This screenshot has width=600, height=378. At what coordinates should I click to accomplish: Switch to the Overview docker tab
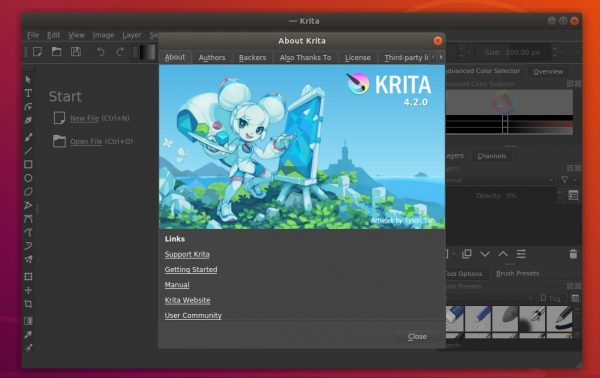[548, 72]
